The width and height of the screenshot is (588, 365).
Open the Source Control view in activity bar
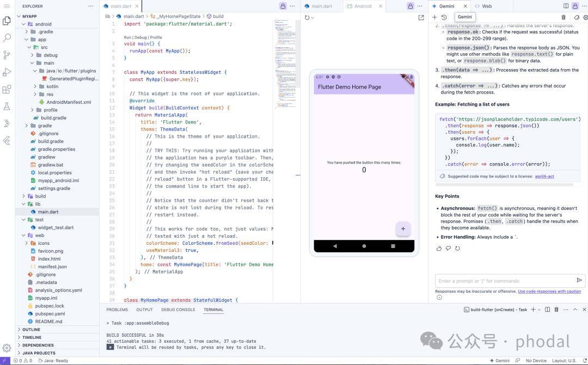7,55
